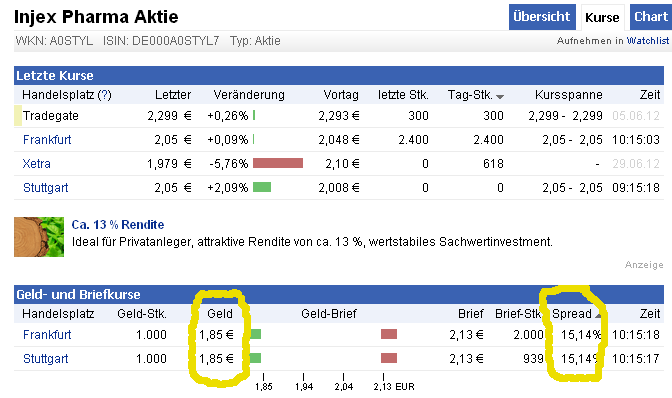Click Stuttgart's green +2,09% change bar
This screenshot has height=398, width=672.
(262, 187)
